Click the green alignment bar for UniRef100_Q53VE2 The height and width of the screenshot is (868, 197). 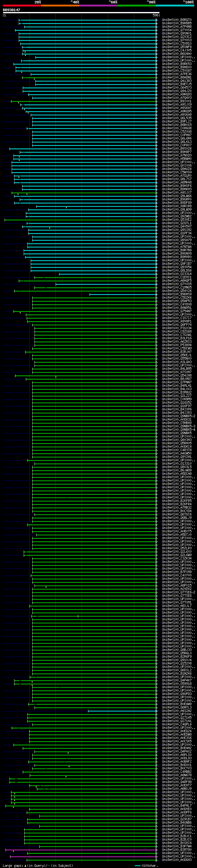[81, 220]
